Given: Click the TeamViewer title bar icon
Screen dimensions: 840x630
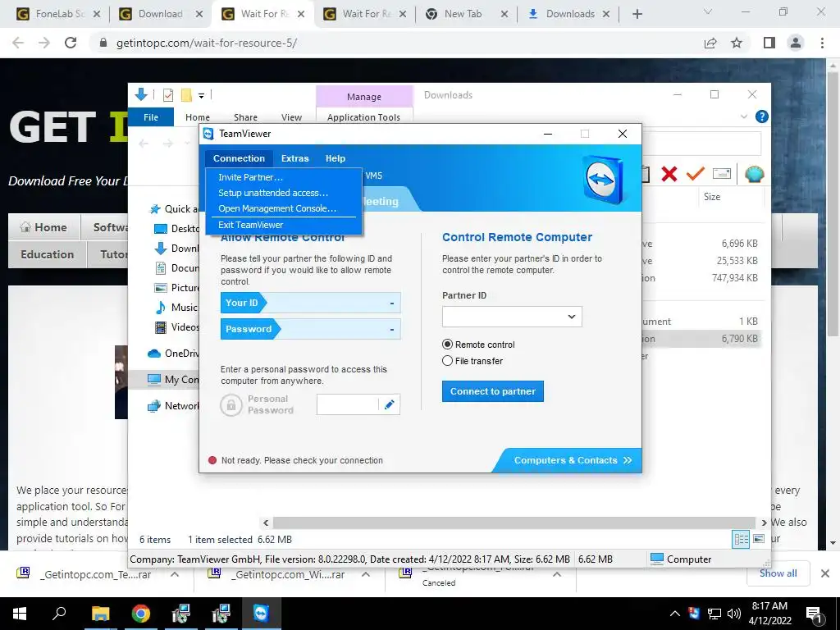Looking at the screenshot, I should coord(208,134).
